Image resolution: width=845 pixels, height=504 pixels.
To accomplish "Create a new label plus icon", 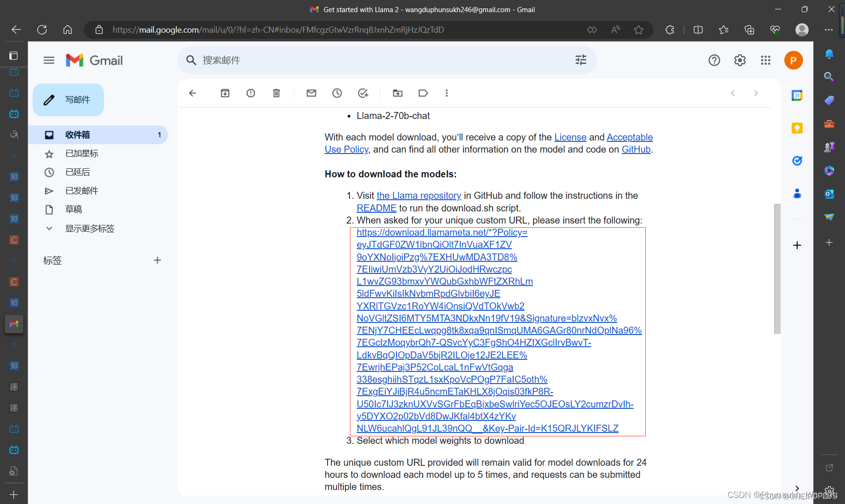I will [x=158, y=260].
